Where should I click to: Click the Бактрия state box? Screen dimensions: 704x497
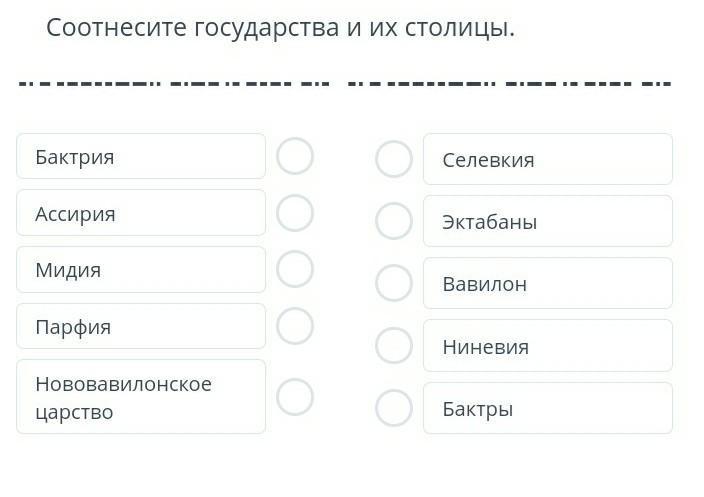coord(141,157)
